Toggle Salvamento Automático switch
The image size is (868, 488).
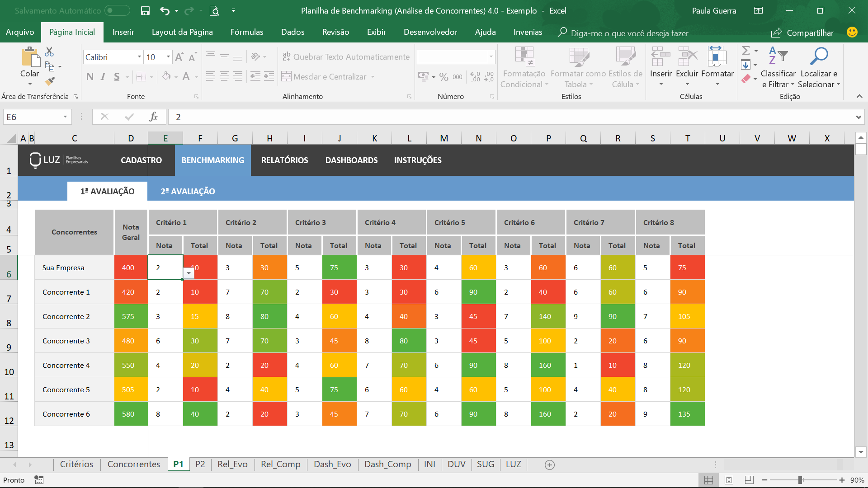click(x=117, y=10)
